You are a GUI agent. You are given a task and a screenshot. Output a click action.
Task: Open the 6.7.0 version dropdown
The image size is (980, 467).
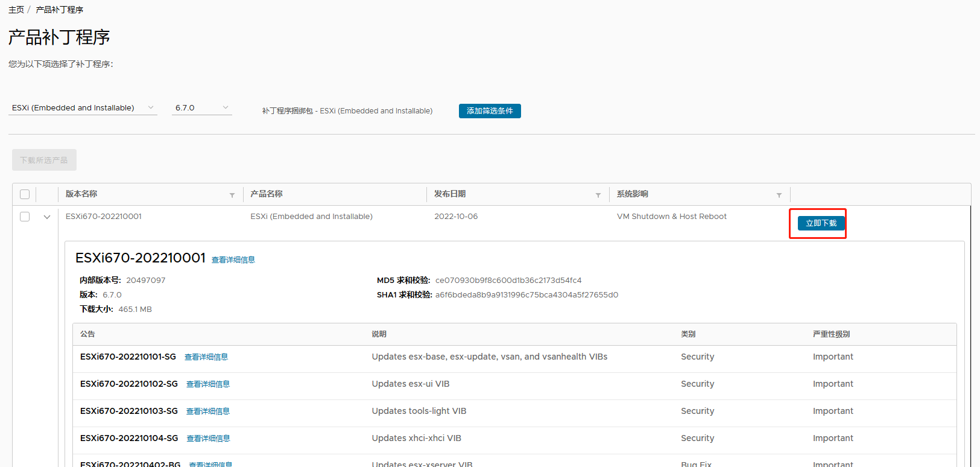coord(202,108)
